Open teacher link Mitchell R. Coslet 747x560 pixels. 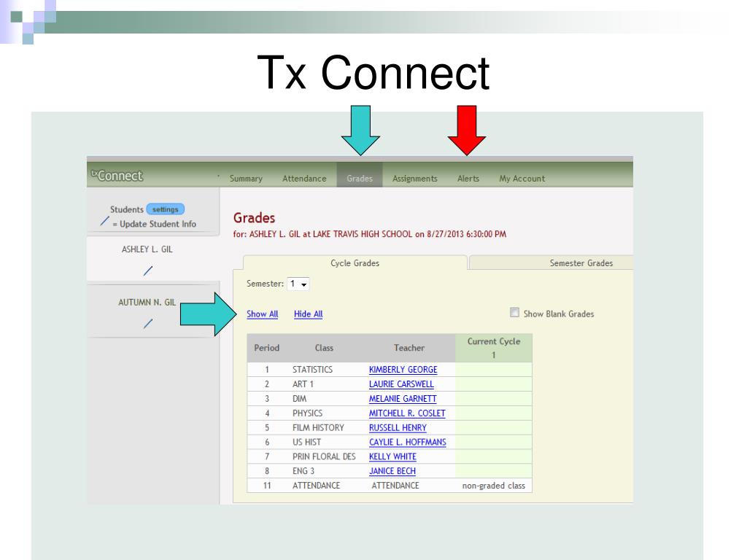coord(407,413)
